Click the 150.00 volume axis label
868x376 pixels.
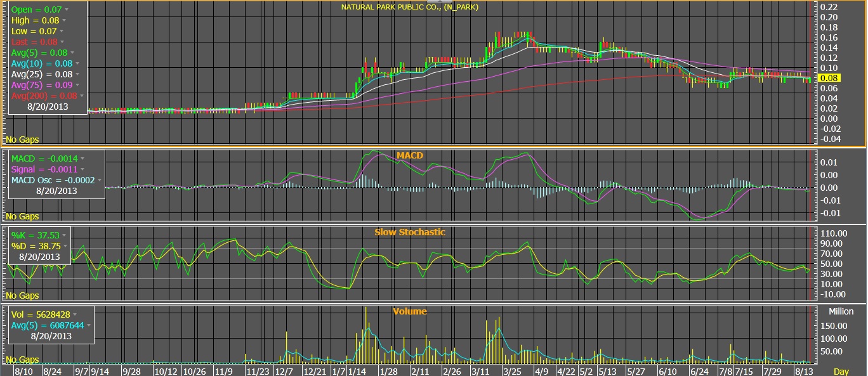(835, 326)
